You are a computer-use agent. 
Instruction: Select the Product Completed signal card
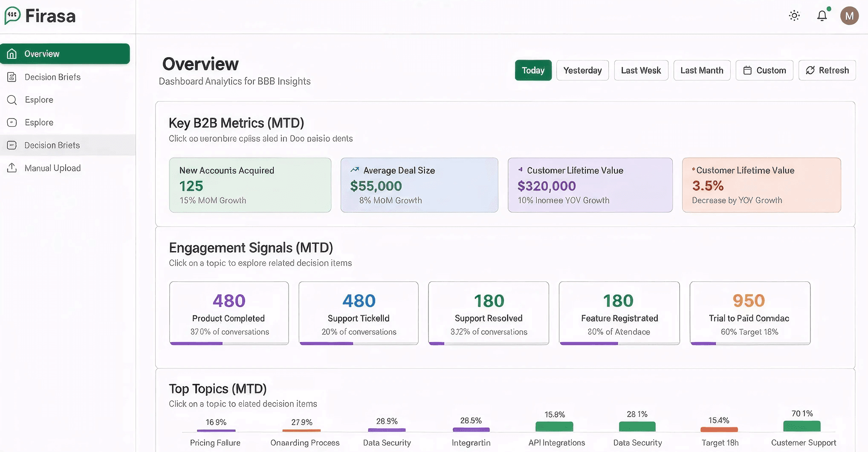pos(229,313)
